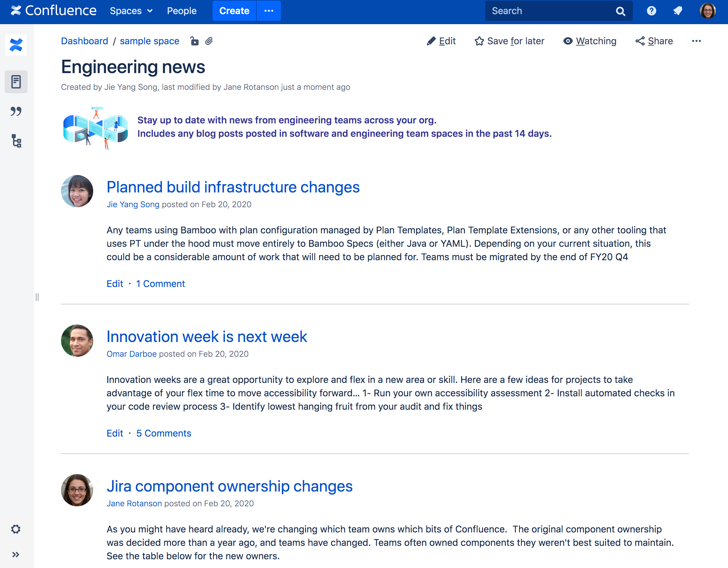The image size is (728, 568).
Task: Click the Dashboard breadcrumb link
Action: point(84,41)
